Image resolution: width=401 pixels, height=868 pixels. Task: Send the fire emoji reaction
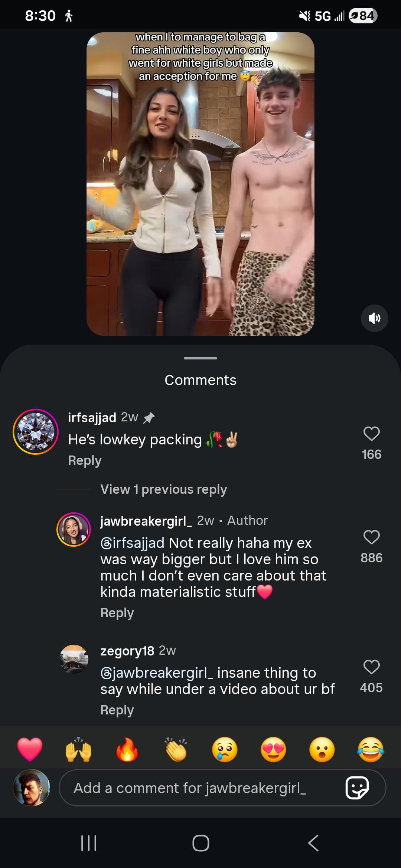[x=127, y=750]
